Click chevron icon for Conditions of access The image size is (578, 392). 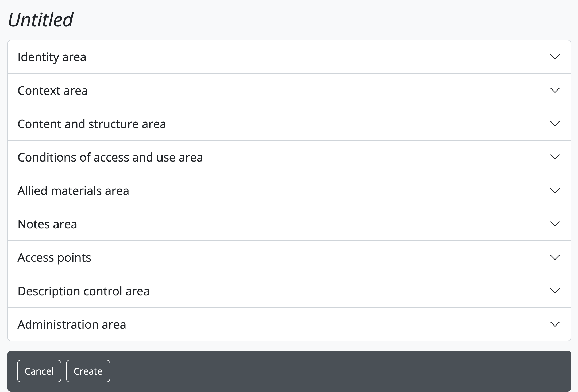(x=555, y=157)
